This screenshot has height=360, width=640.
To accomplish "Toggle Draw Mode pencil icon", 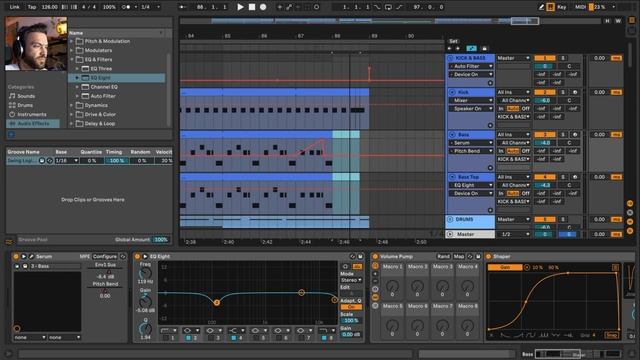I will coord(541,7).
